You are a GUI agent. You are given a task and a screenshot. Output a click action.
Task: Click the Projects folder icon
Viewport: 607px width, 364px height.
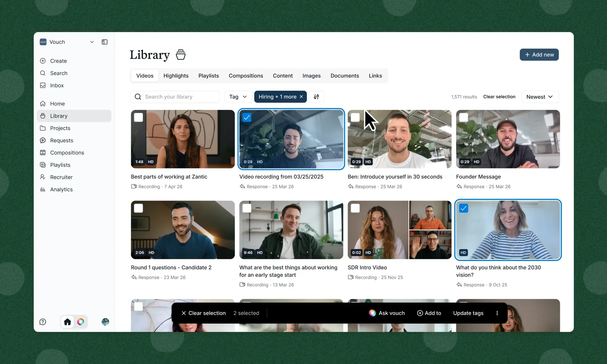click(x=43, y=128)
